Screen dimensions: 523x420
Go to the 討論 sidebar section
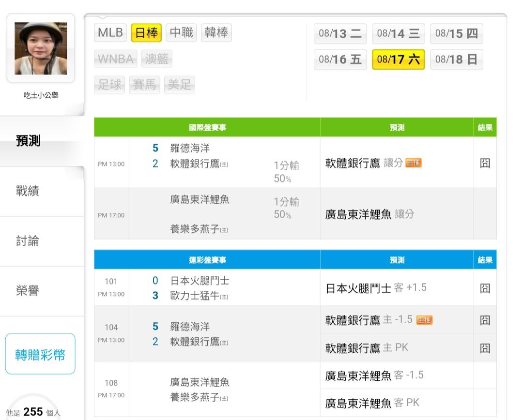point(42,241)
